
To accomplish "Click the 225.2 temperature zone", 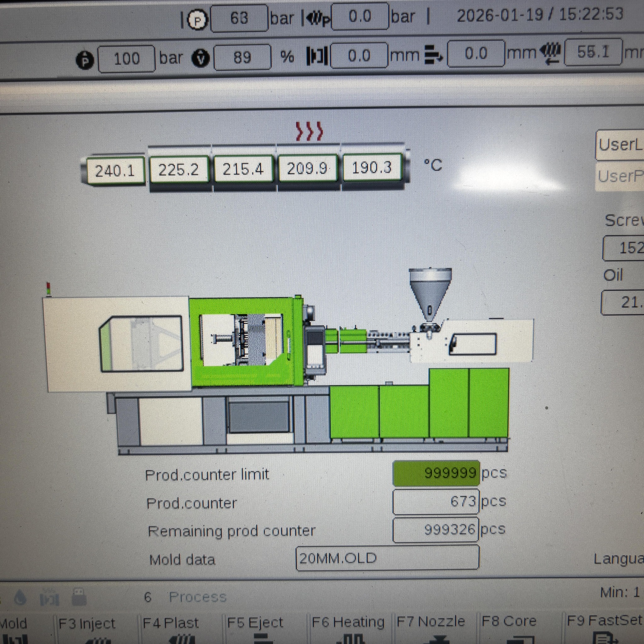I will click(x=179, y=170).
